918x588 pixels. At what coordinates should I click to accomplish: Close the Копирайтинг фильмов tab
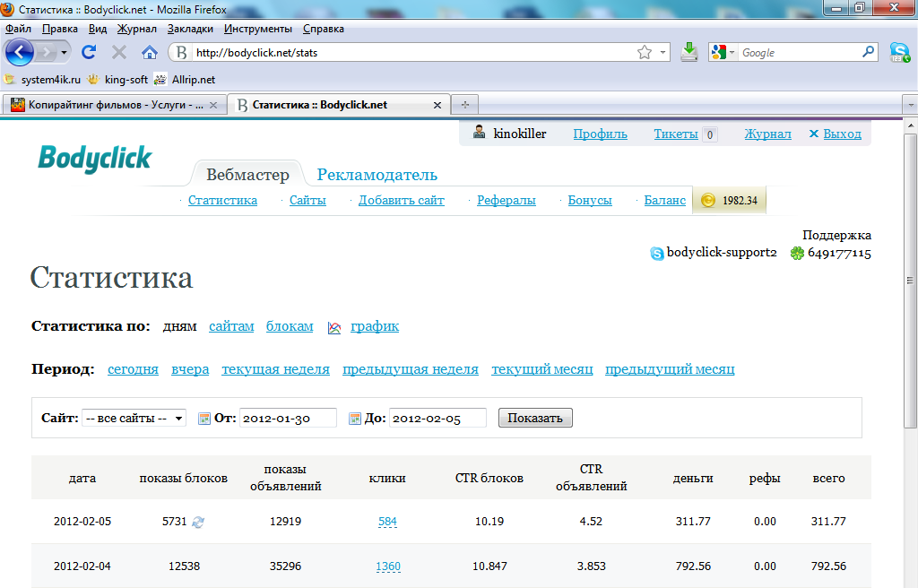213,106
